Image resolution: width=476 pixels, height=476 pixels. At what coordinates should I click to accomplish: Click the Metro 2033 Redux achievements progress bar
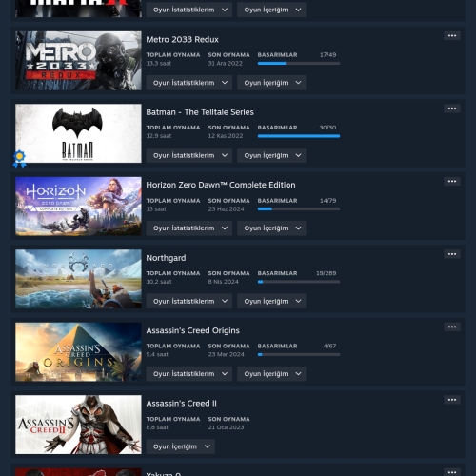pyautogui.click(x=299, y=64)
